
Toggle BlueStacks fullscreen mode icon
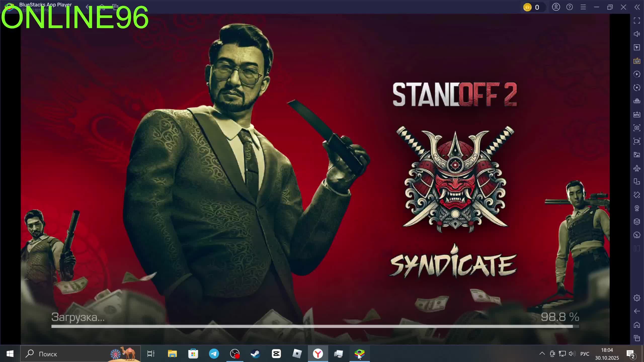click(637, 21)
